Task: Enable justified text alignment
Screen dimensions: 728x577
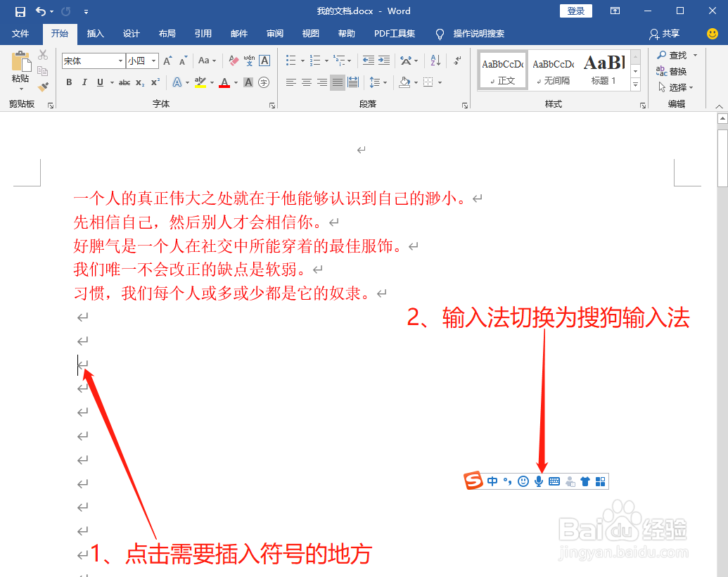Action: 336,82
